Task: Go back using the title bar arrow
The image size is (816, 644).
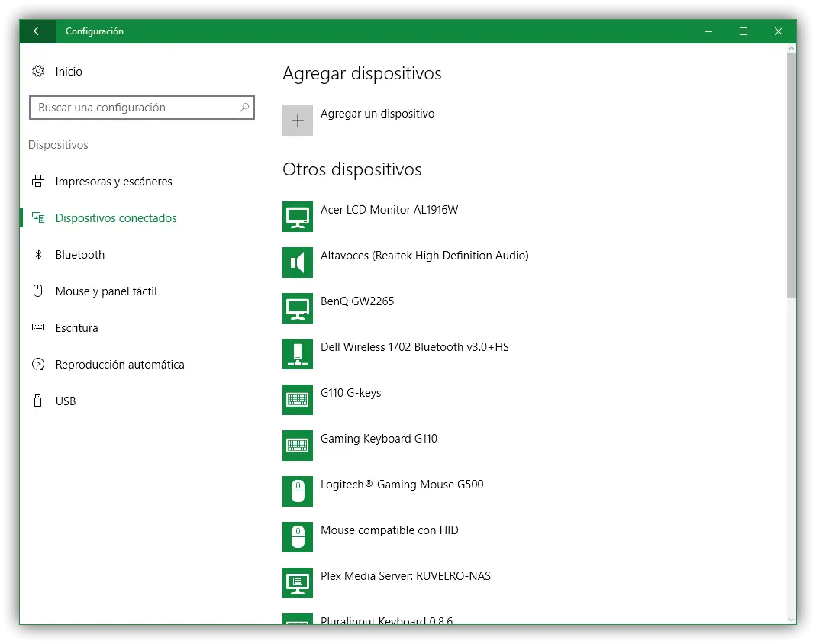Action: [x=38, y=31]
